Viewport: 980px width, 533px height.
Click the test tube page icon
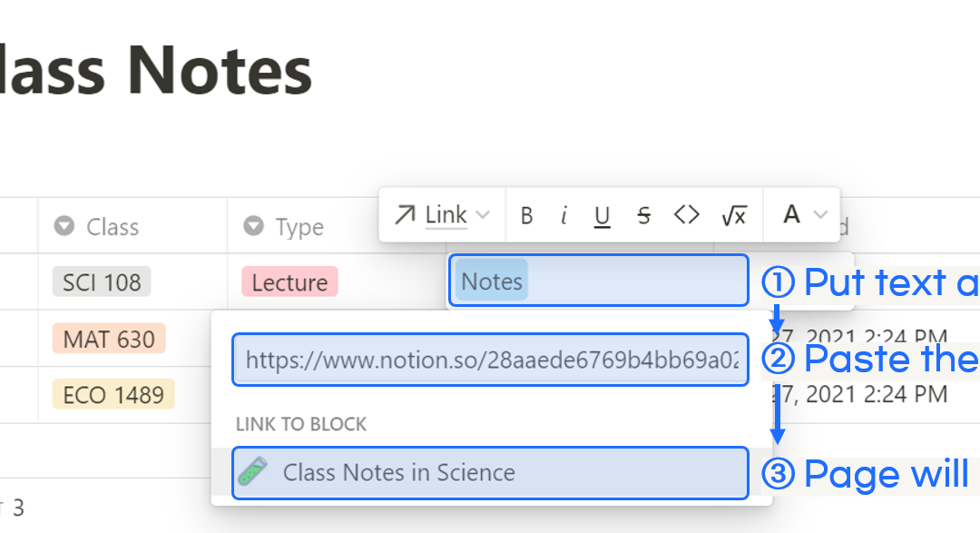click(x=252, y=471)
